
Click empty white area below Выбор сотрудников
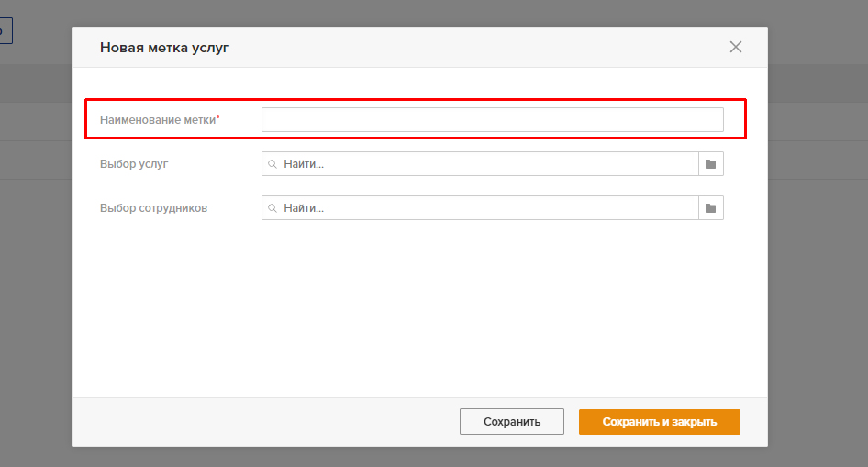[x=419, y=308]
